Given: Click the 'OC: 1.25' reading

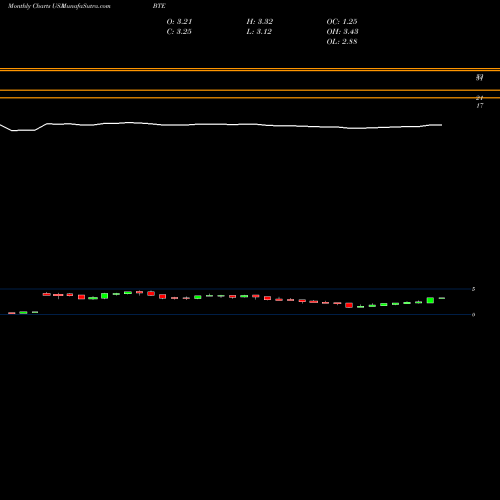Looking at the screenshot, I should (x=342, y=22).
